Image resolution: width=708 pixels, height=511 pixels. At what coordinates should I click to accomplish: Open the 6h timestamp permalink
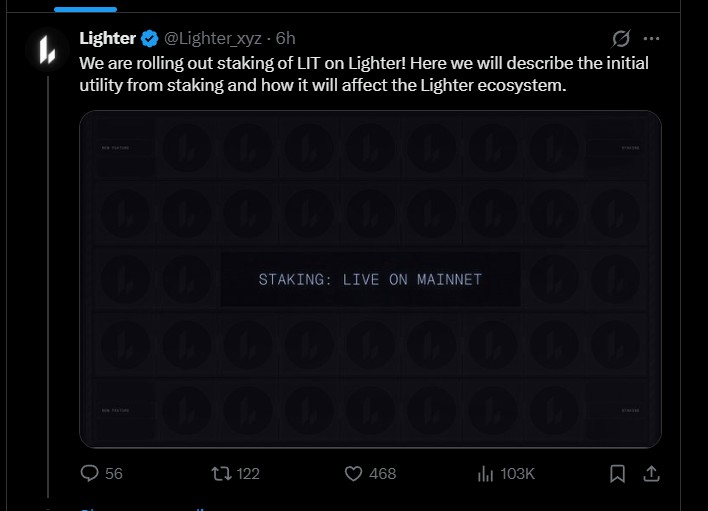pyautogui.click(x=285, y=38)
